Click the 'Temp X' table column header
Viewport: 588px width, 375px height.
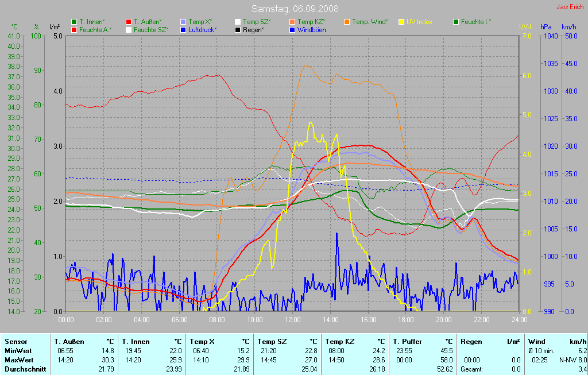(x=202, y=342)
